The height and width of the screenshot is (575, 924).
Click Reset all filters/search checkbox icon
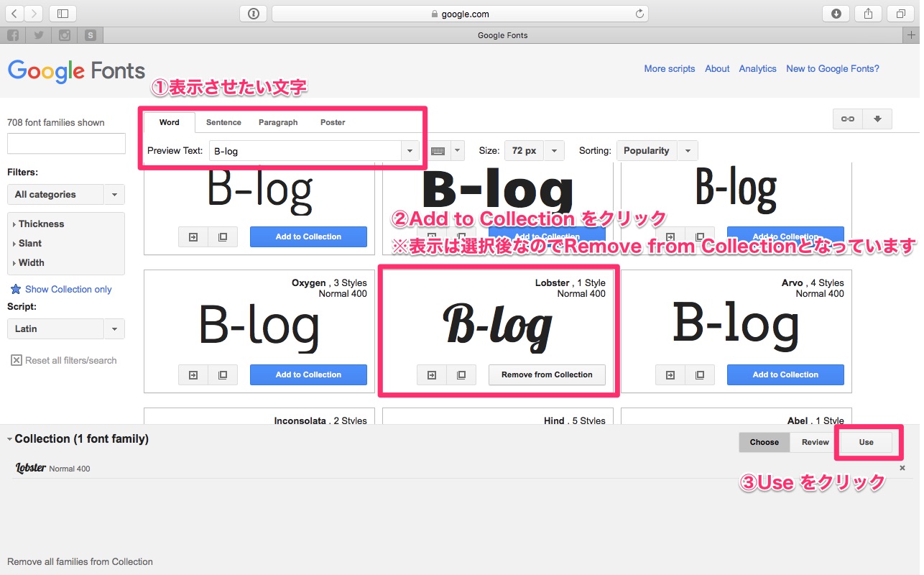pos(17,360)
